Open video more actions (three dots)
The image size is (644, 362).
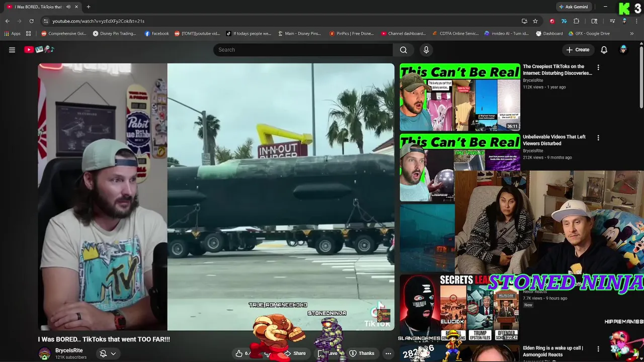(388, 353)
